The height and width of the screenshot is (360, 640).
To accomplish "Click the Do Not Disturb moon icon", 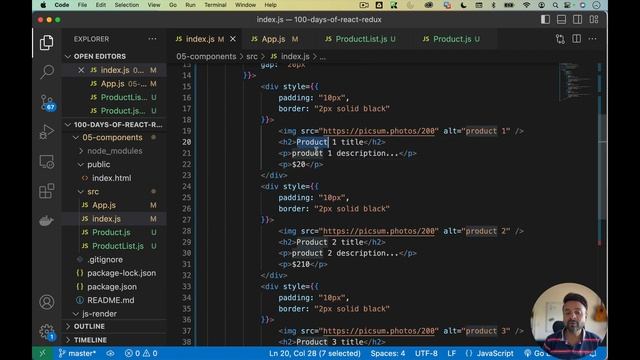I will pyautogui.click(x=463, y=5).
